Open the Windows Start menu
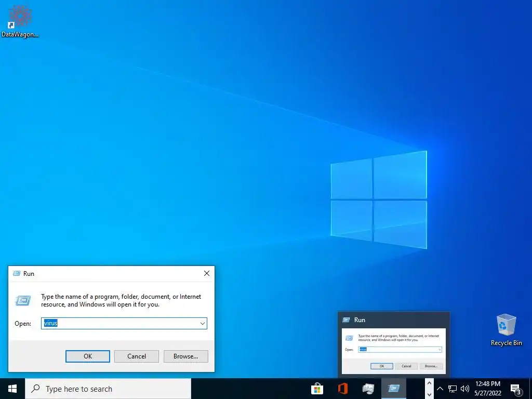The height and width of the screenshot is (399, 532). (x=12, y=389)
